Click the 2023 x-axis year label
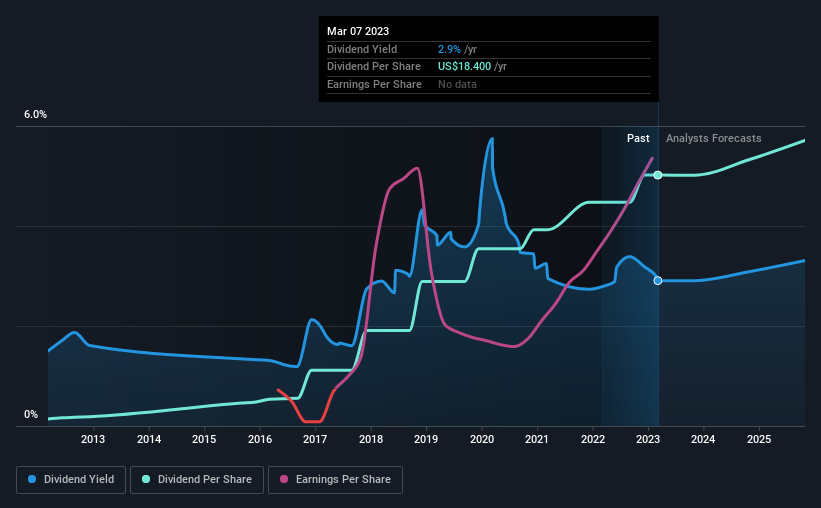 (x=648, y=439)
